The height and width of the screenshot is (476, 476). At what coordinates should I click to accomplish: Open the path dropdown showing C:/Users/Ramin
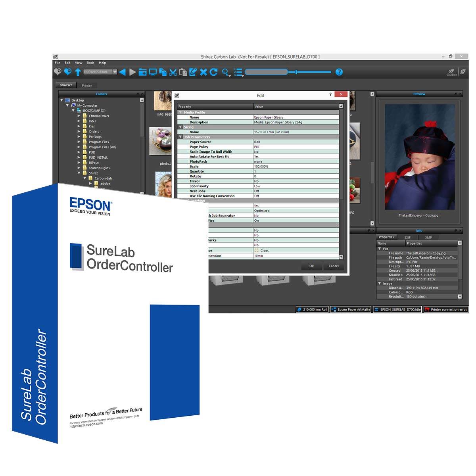(115, 72)
